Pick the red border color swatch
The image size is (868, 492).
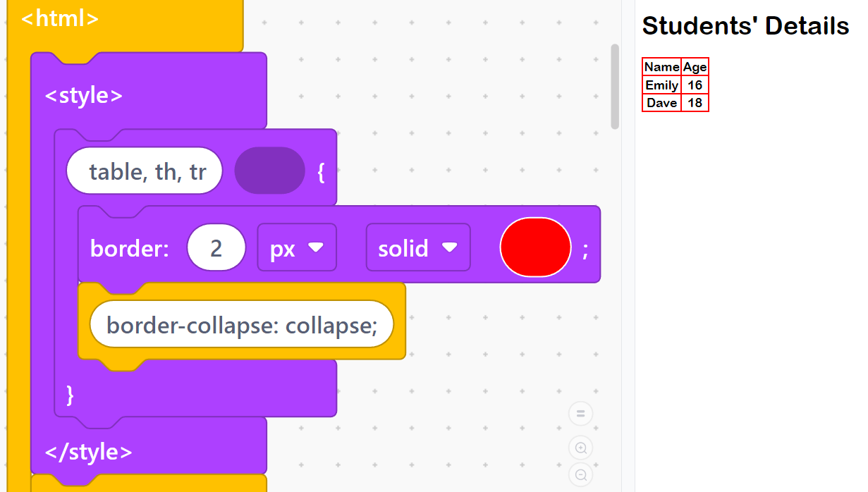pos(535,247)
